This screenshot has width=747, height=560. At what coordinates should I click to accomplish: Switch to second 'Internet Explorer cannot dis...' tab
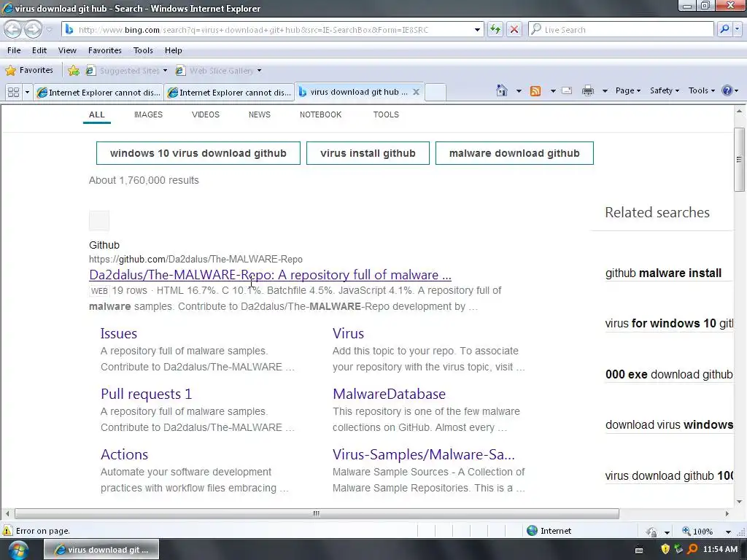coord(229,93)
